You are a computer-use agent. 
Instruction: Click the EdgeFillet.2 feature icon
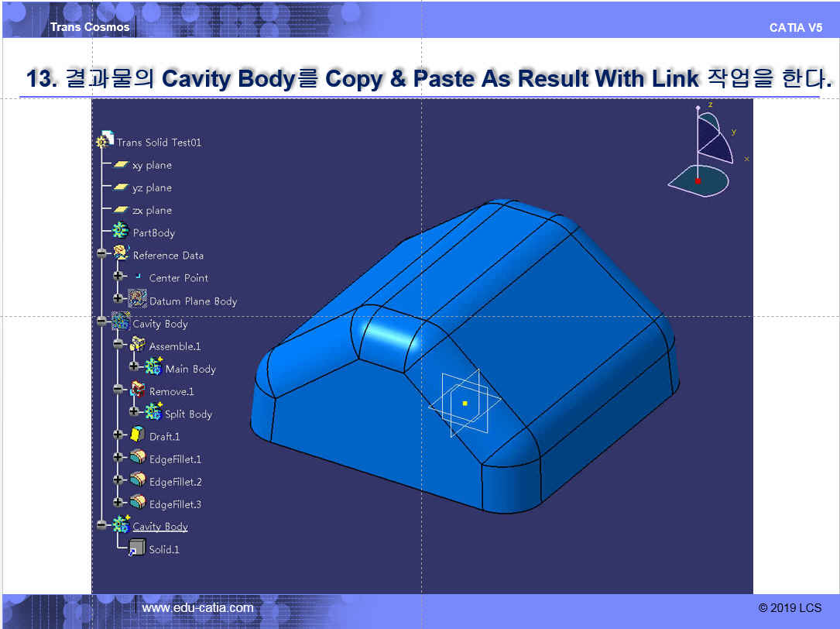click(x=138, y=479)
